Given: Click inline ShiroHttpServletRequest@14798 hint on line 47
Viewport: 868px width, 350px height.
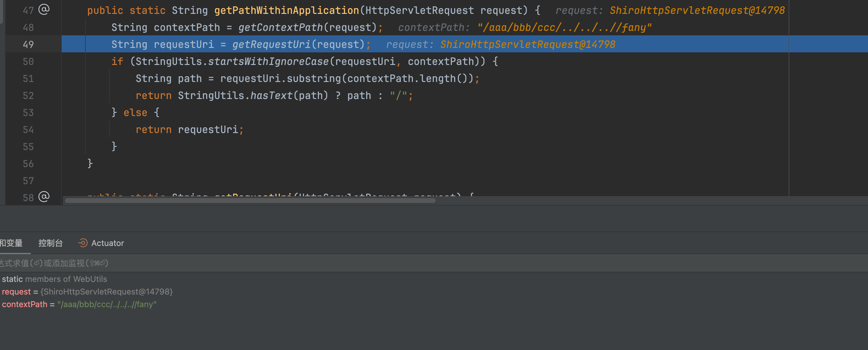Looking at the screenshot, I should (x=697, y=10).
